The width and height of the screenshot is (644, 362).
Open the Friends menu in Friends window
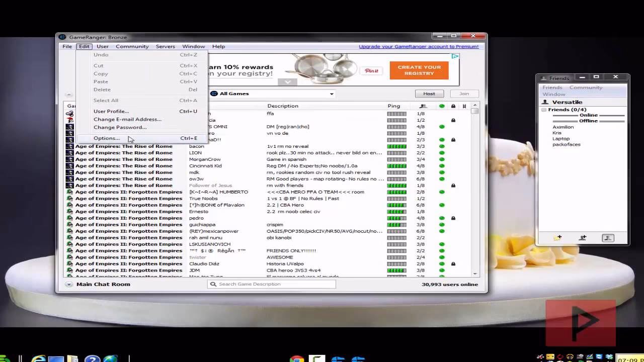coord(552,87)
